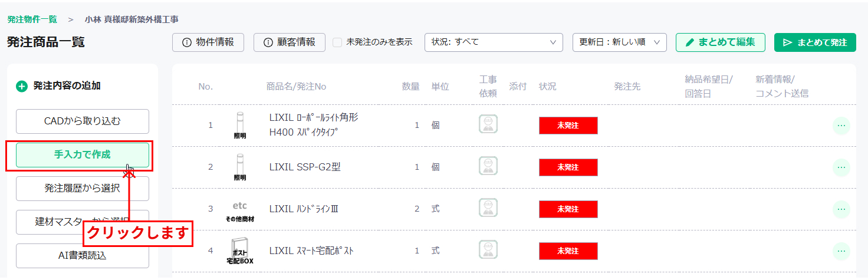Expand the 状況: すべて dropdown
Image resolution: width=868 pixels, height=280 pixels.
point(494,42)
